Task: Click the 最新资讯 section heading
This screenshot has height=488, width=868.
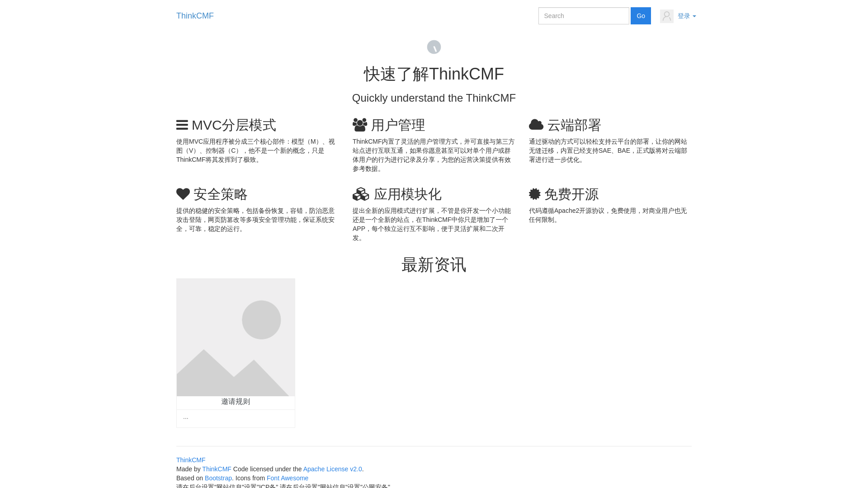Action: [x=434, y=265]
